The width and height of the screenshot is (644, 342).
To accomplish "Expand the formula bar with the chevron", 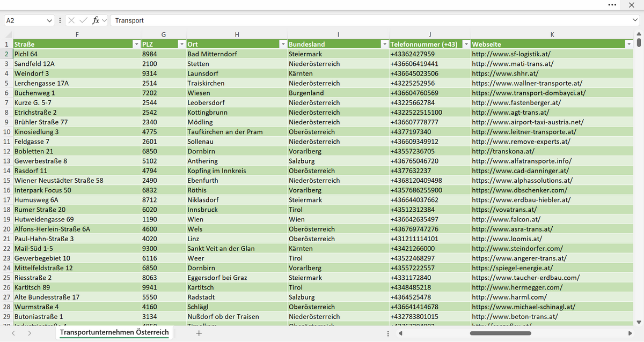I will 635,20.
